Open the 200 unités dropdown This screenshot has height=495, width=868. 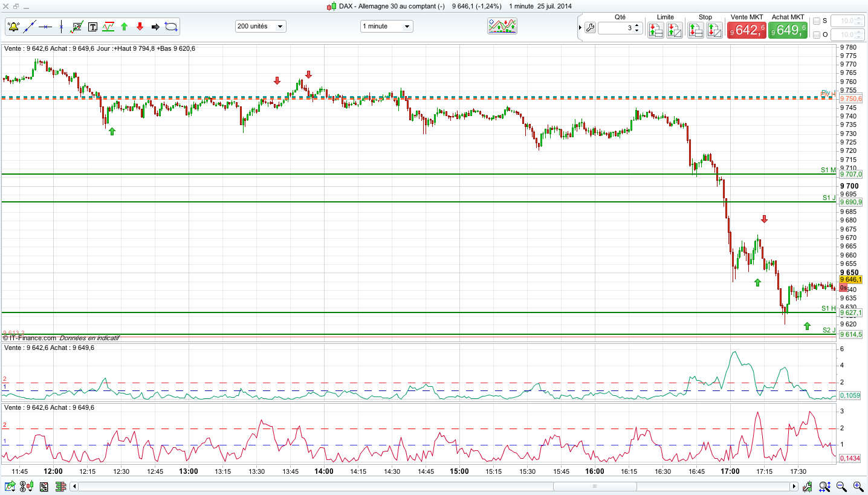[261, 27]
